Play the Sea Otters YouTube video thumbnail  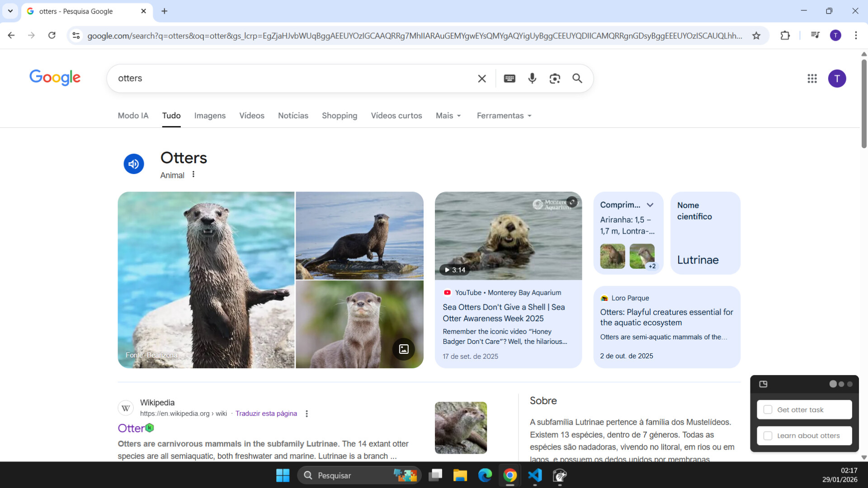click(508, 235)
